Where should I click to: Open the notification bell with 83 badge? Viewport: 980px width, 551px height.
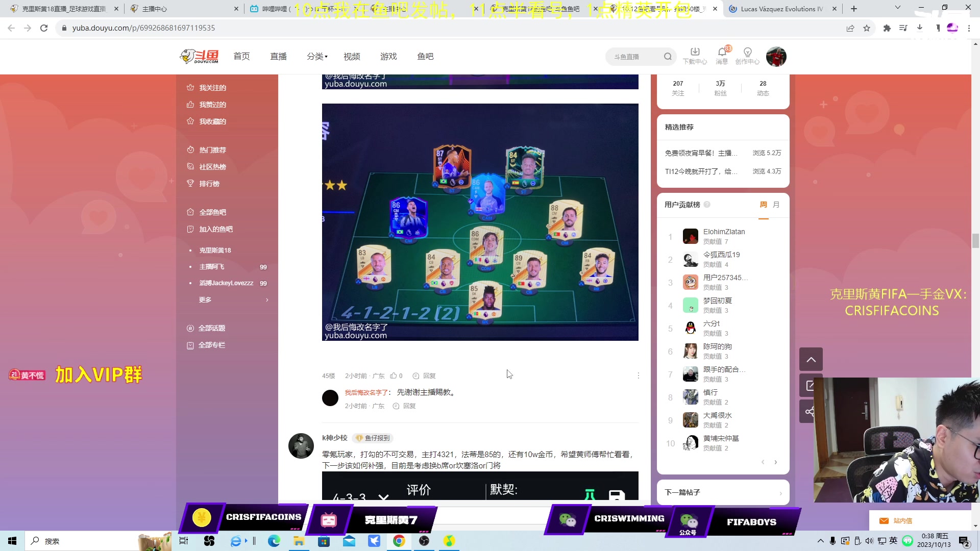point(721,53)
